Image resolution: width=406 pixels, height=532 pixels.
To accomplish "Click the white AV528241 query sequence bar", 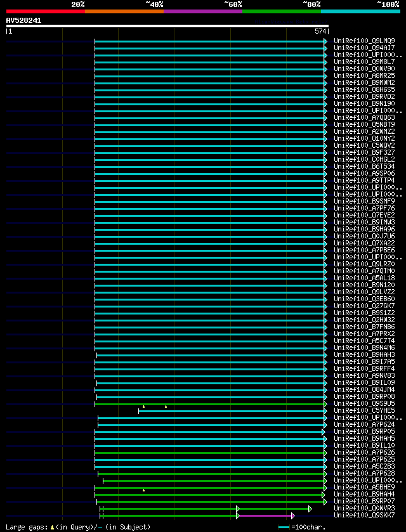I will (x=167, y=26).
